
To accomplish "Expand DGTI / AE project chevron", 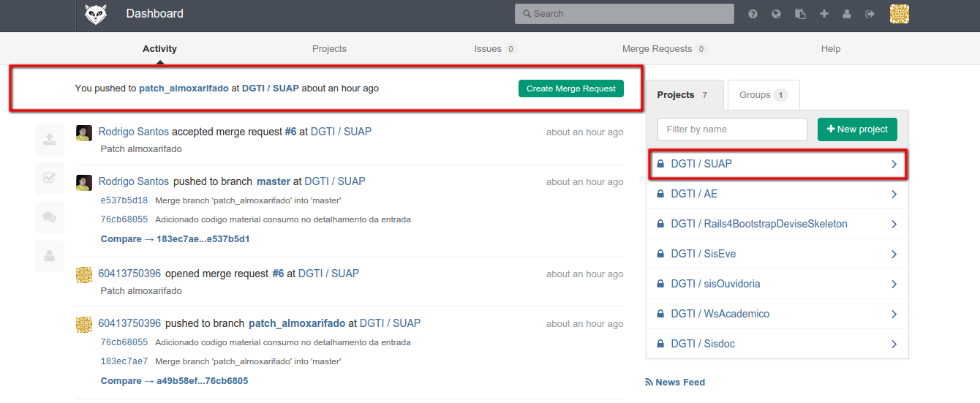I will click(x=894, y=194).
